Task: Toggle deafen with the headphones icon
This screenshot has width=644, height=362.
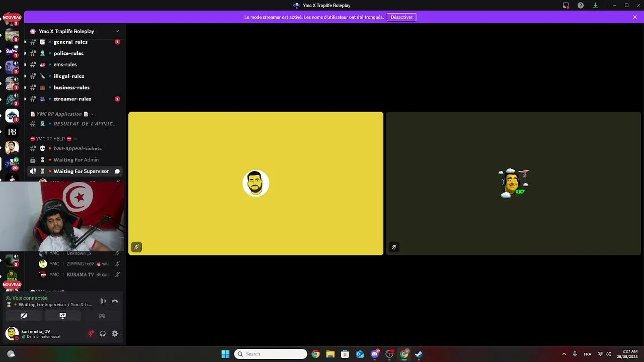Action: click(x=103, y=333)
